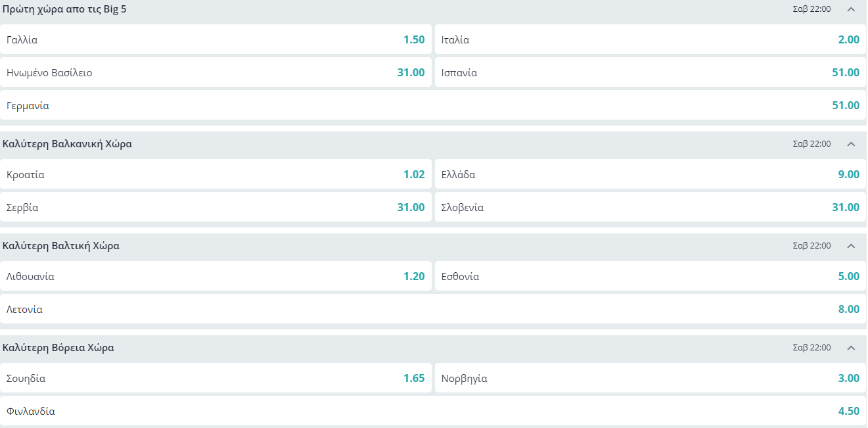The image size is (868, 428).
Task: Pick Νορβηγία at odds 3.00
Action: (x=651, y=379)
